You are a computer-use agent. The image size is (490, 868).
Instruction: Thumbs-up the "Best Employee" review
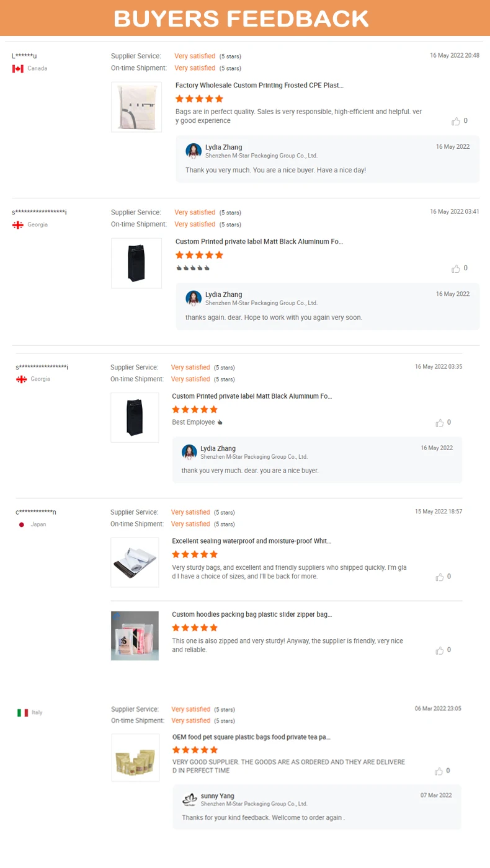[x=440, y=423]
